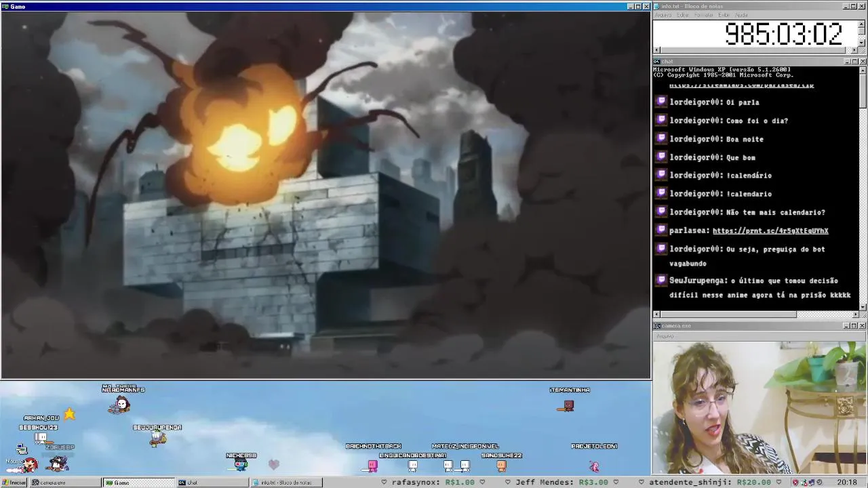
Task: Click Notepad horizontal scrollbar right arrow
Action: [x=854, y=50]
